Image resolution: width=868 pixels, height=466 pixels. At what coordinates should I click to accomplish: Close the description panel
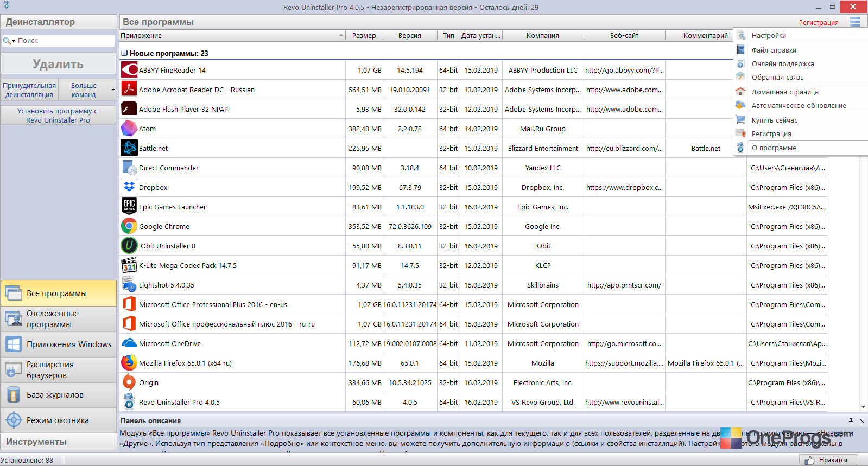click(x=861, y=420)
